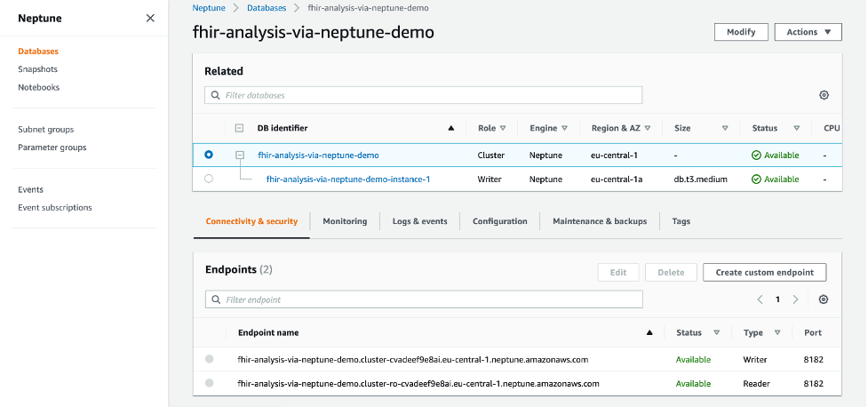Viewport: 868px width, 407px height.
Task: Click the Modify button
Action: (741, 32)
